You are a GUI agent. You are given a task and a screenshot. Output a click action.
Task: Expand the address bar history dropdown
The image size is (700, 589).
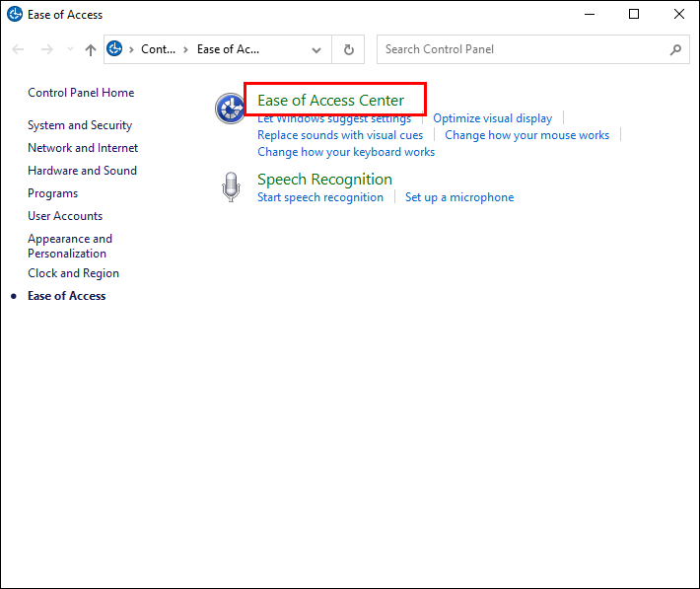[x=315, y=49]
